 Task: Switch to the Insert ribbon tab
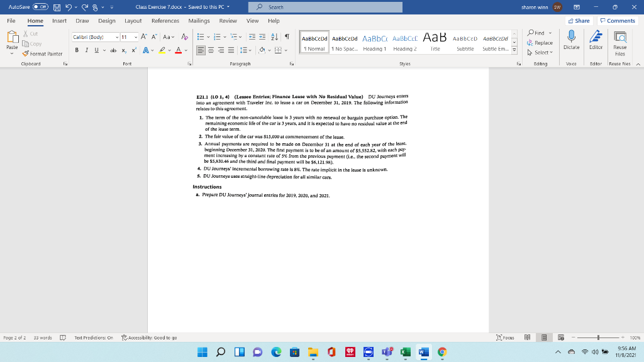click(59, 20)
